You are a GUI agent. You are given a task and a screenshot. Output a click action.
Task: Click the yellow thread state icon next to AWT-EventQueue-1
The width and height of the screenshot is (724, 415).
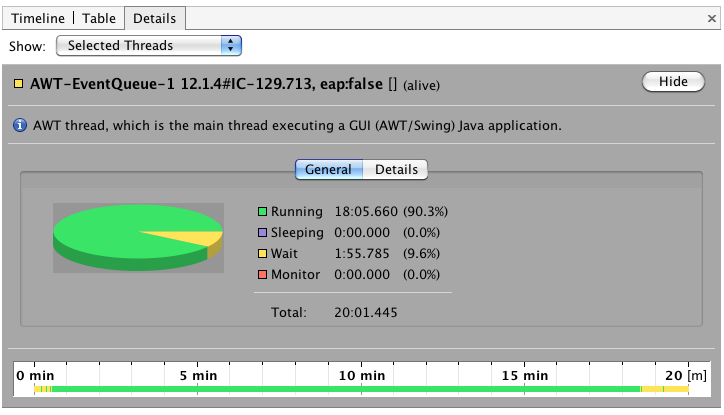click(18, 84)
